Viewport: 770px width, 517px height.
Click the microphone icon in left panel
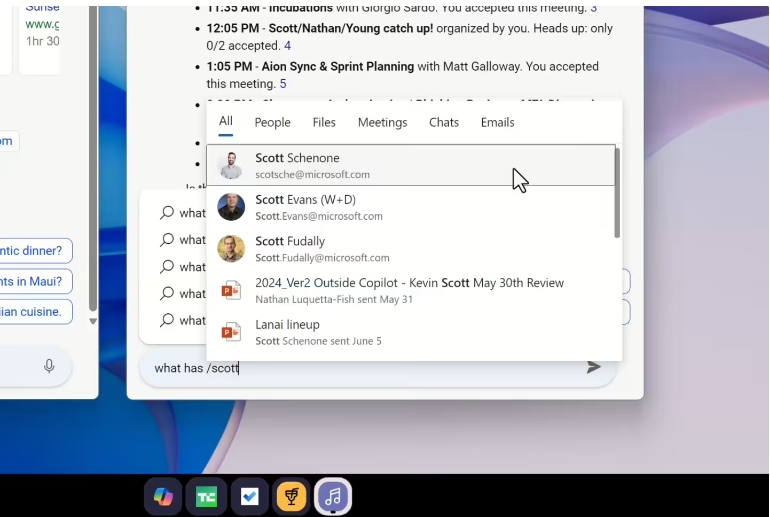point(49,366)
